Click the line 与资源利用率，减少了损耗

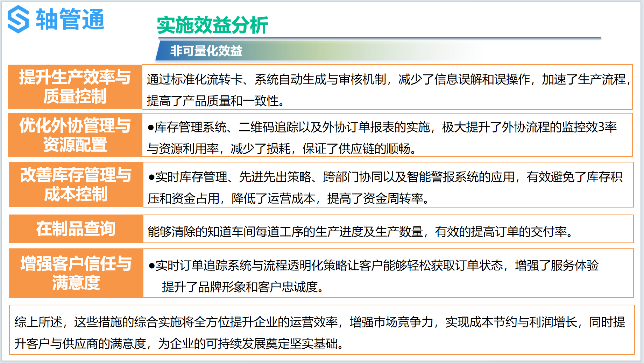tap(282, 148)
